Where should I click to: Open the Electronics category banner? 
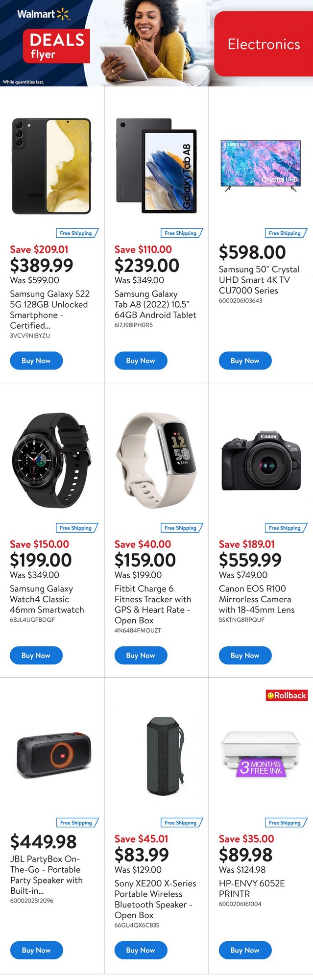click(x=264, y=44)
